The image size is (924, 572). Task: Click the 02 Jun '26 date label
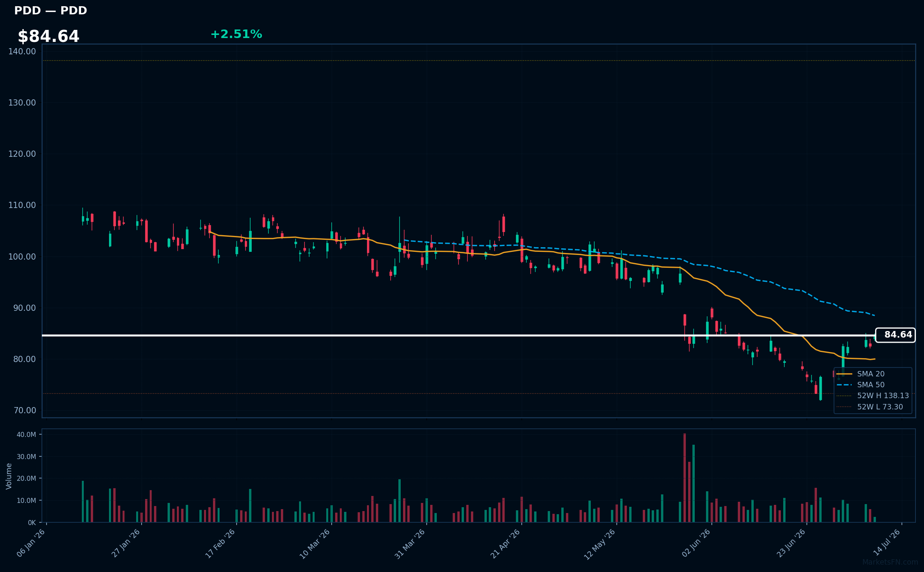tap(696, 543)
